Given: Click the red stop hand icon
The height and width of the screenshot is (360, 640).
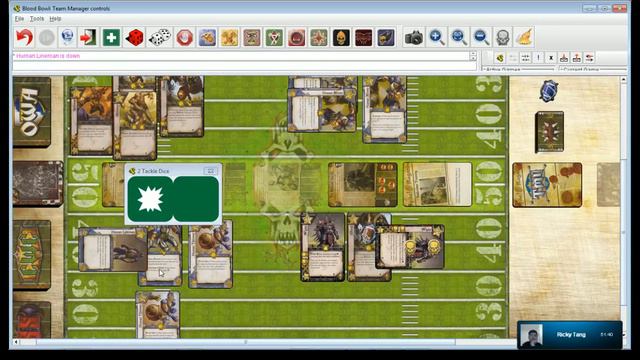Looking at the screenshot, I should [x=184, y=38].
